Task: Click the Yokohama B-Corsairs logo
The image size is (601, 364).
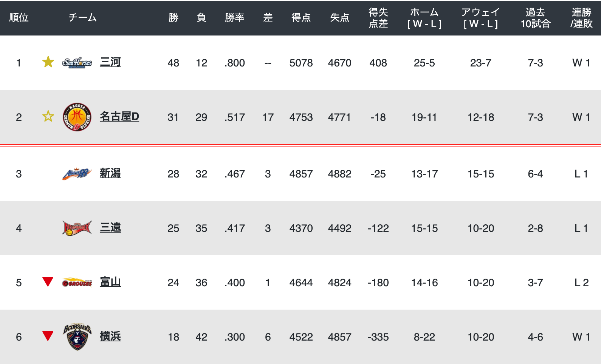Action: 77,337
